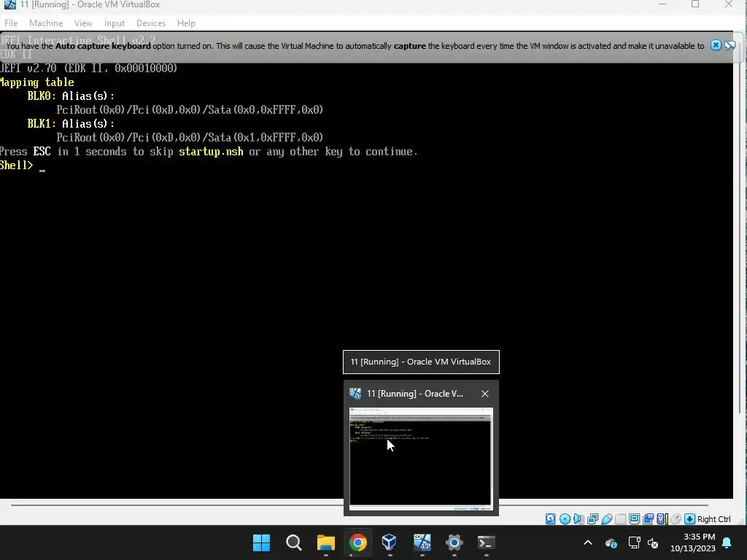Click the BLK1: Alias(s) line
This screenshot has width=747, height=560.
pos(71,123)
